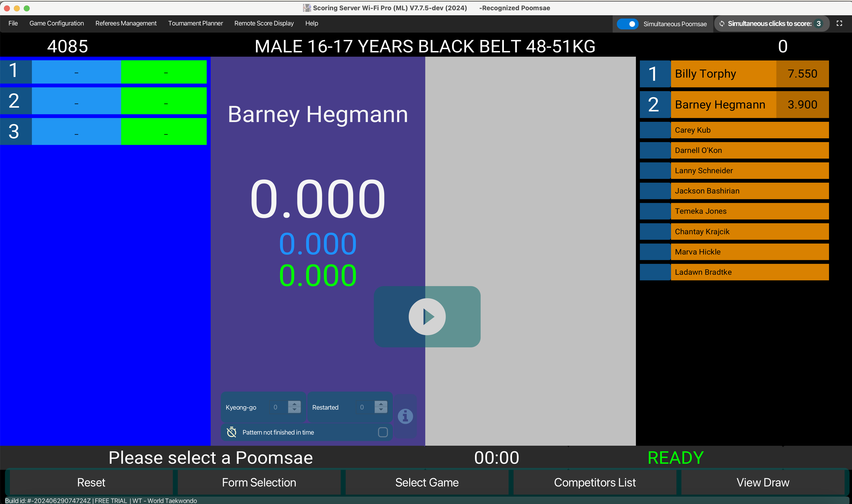Increase Kyeong-go count with up arrow
The image size is (852, 504).
[294, 404]
